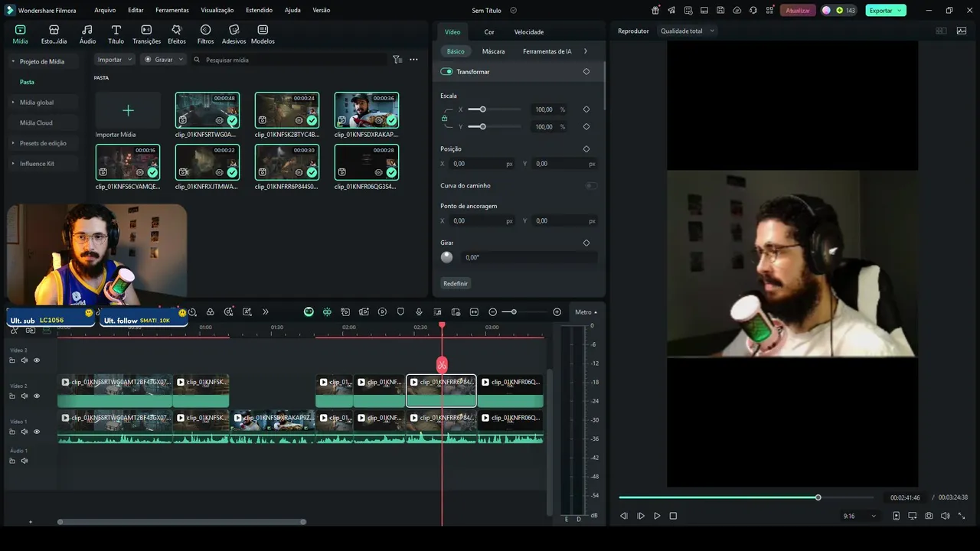The width and height of the screenshot is (980, 551).
Task: Open the Filtros tab
Action: click(x=205, y=34)
